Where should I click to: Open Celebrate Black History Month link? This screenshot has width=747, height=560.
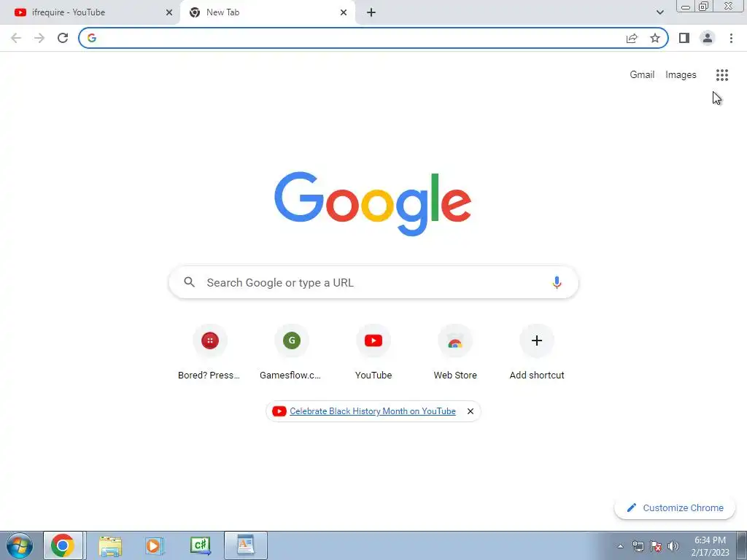[x=373, y=411]
